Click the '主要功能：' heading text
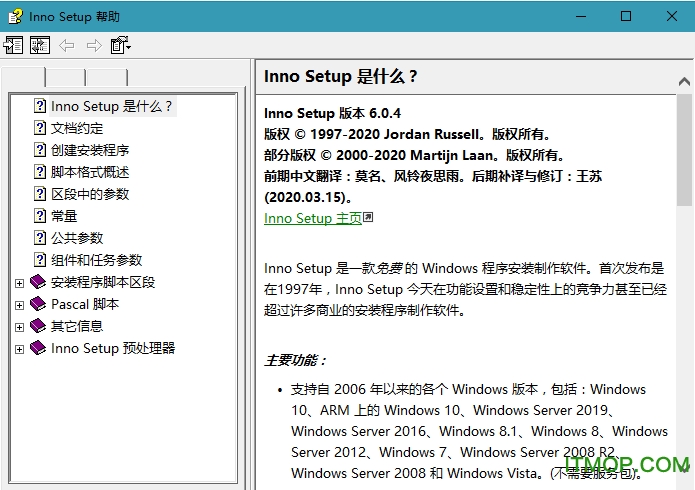The width and height of the screenshot is (695, 490). click(x=296, y=360)
